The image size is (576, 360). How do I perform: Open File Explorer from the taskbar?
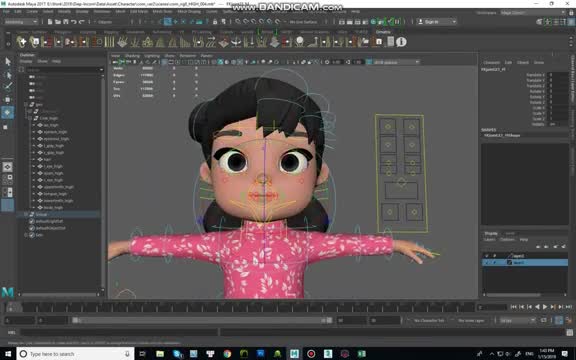[160, 354]
